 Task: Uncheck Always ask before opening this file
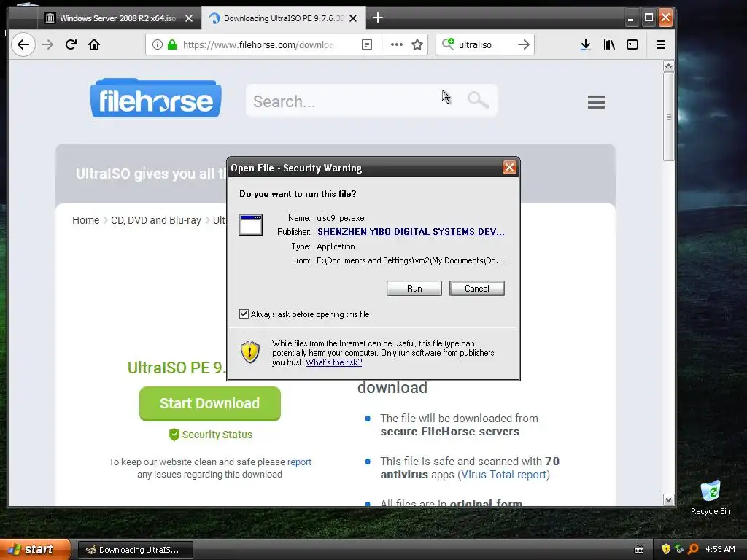[244, 314]
